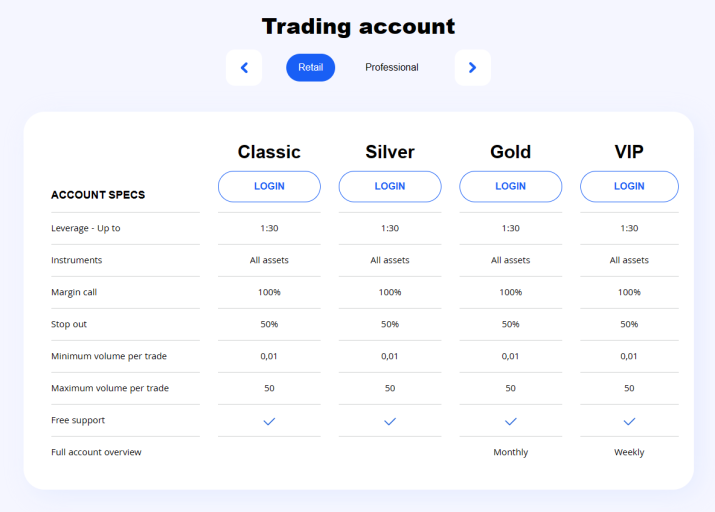Image resolution: width=715 pixels, height=512 pixels.
Task: Click the Silver free support checkmark
Action: [x=390, y=421]
